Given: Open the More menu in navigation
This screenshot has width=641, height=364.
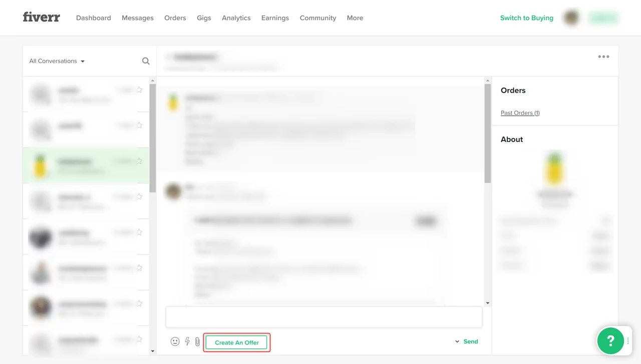Looking at the screenshot, I should [x=355, y=18].
